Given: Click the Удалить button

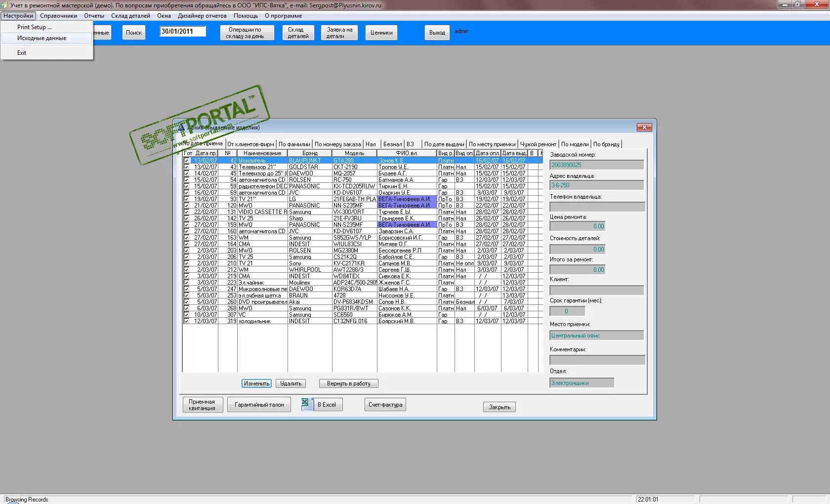Looking at the screenshot, I should (x=291, y=383).
